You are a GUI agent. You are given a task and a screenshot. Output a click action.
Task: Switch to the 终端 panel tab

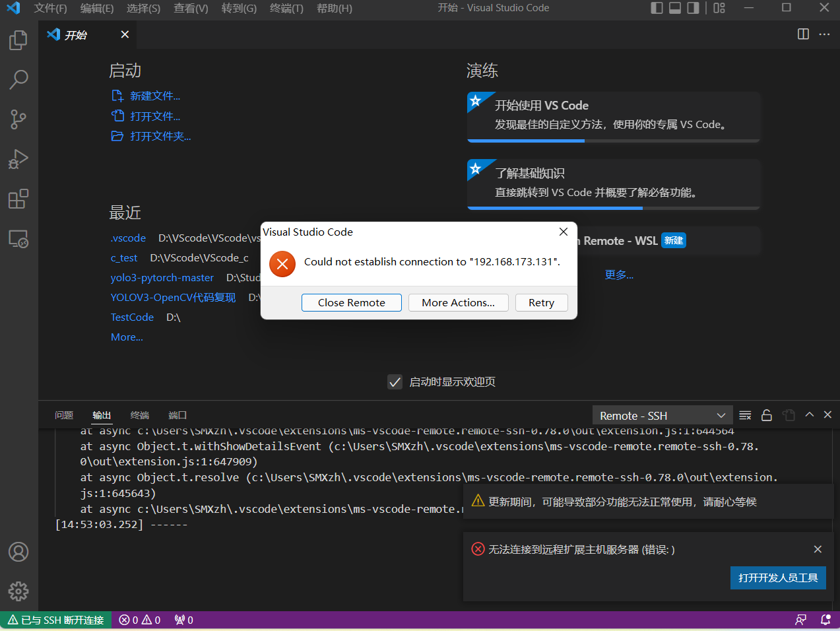coord(139,415)
